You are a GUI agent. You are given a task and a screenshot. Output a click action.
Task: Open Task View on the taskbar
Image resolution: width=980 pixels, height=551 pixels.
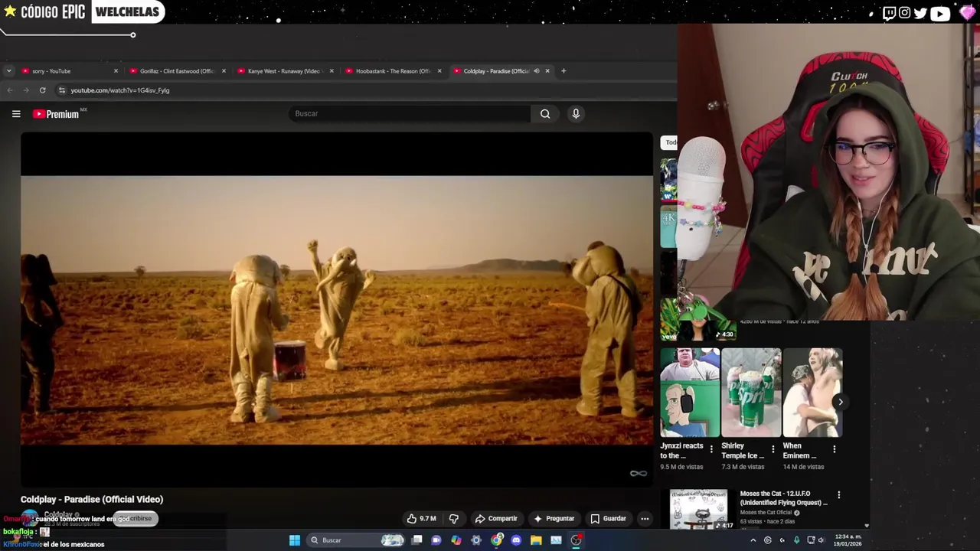[416, 540]
